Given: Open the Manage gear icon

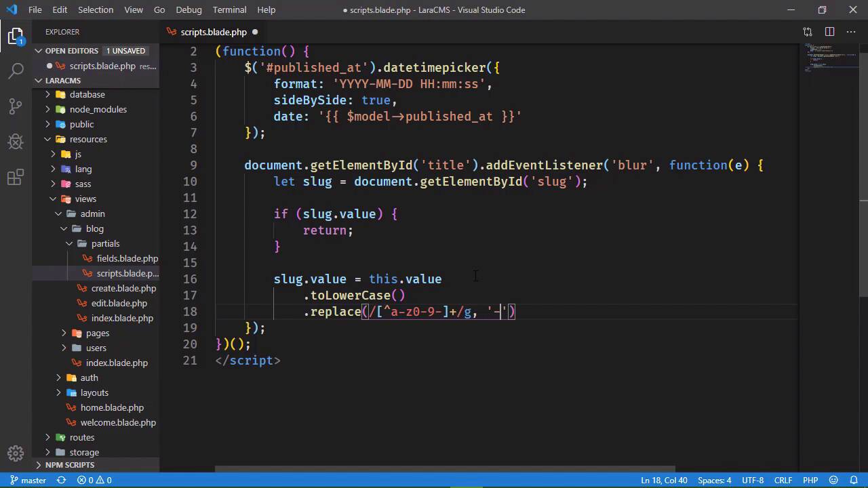Looking at the screenshot, I should 16,453.
